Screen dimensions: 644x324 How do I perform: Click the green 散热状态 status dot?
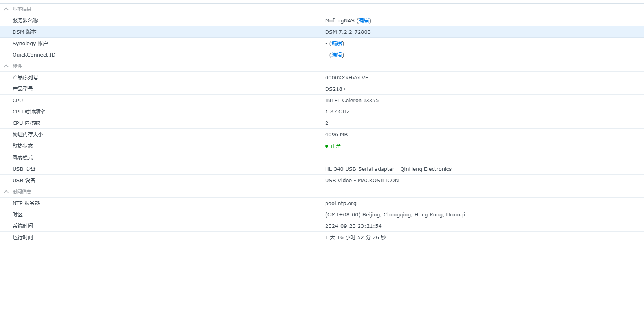(327, 146)
